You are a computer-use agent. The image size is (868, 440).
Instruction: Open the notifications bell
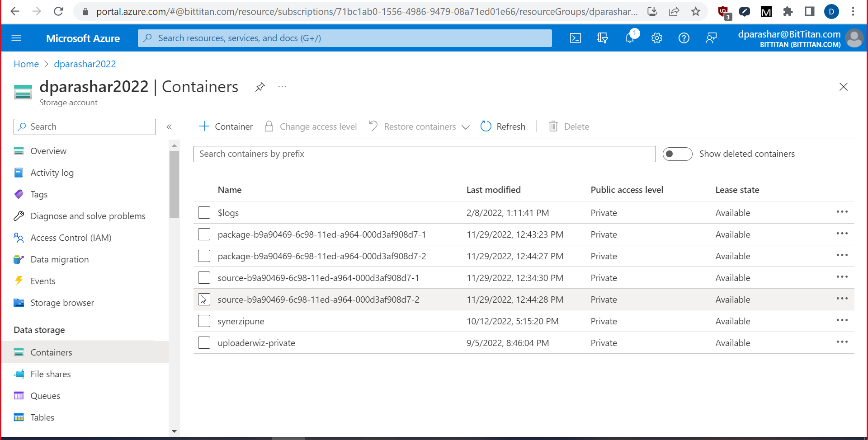(630, 38)
